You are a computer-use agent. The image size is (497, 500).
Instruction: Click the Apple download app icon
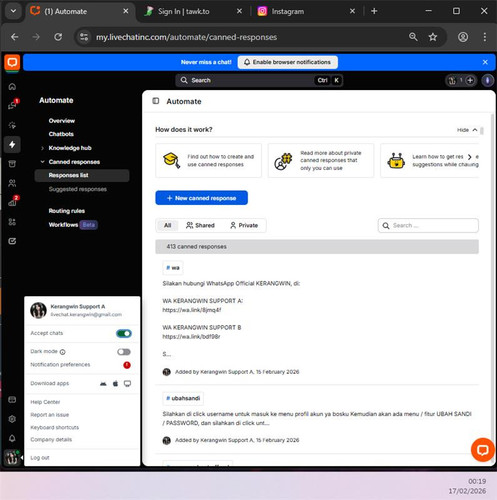coord(115,384)
